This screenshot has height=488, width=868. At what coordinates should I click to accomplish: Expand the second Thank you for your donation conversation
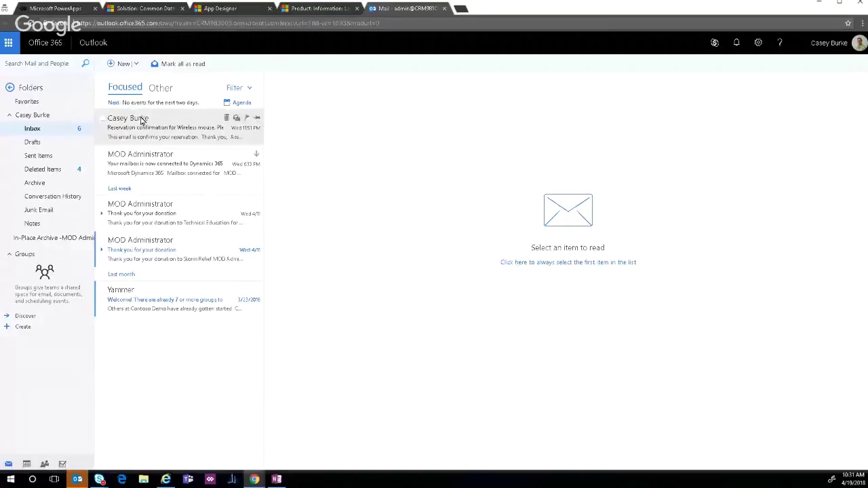point(102,249)
